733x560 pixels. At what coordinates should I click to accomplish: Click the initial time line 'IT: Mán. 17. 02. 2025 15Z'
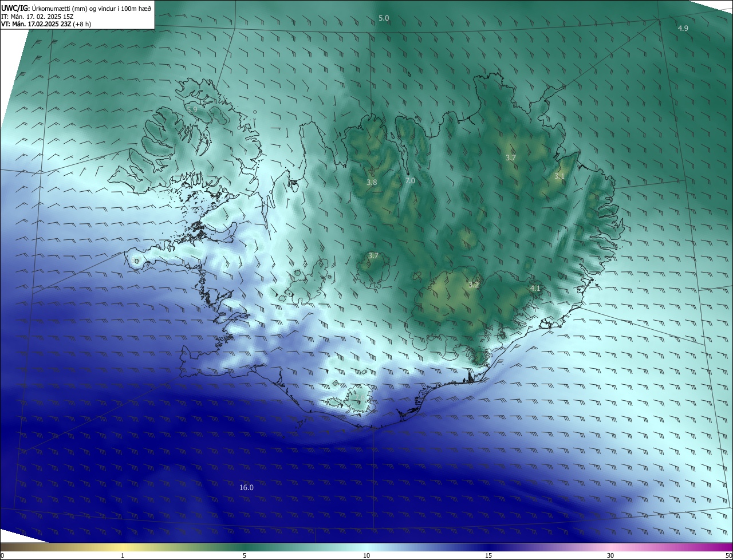tap(37, 16)
